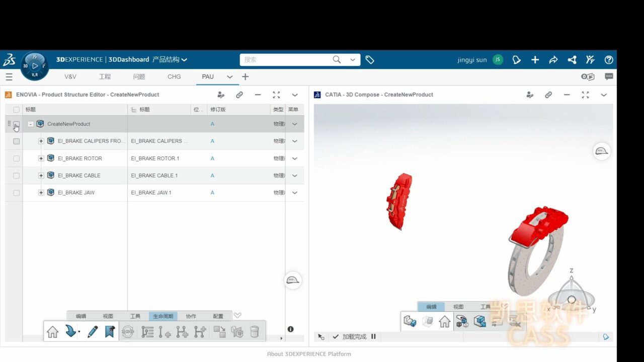Switch to the 工程 dashboard tab
The width and height of the screenshot is (644, 362).
(105, 77)
